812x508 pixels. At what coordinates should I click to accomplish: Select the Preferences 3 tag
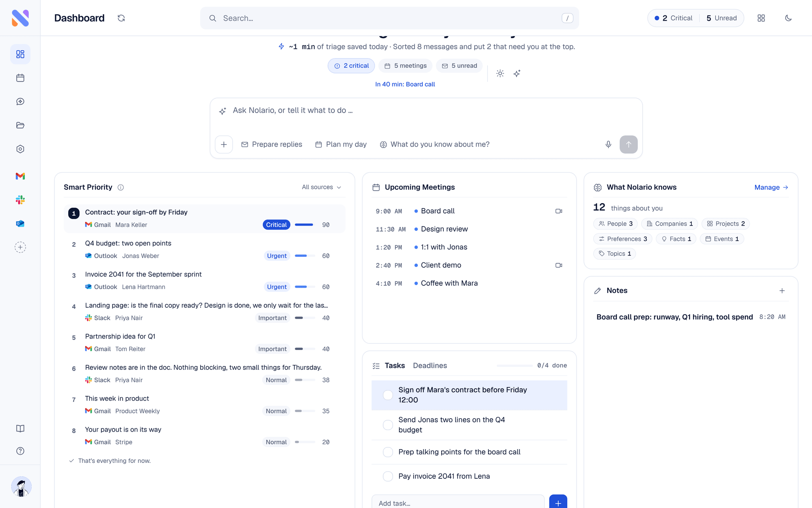click(623, 239)
